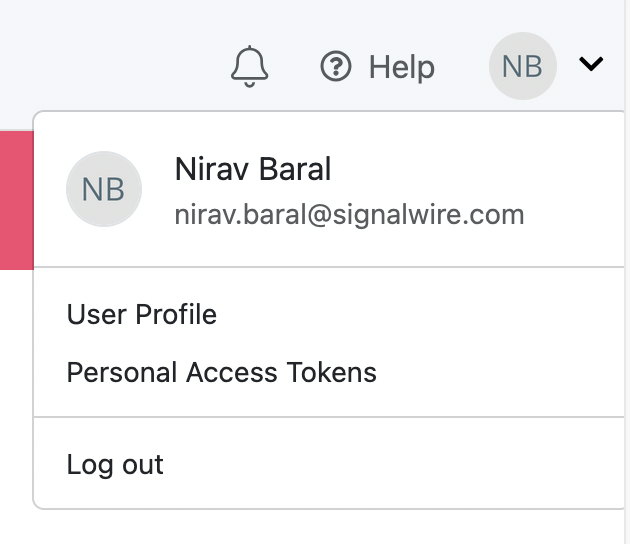630x544 pixels.
Task: Click the large NB avatar in menu
Action: [103, 189]
